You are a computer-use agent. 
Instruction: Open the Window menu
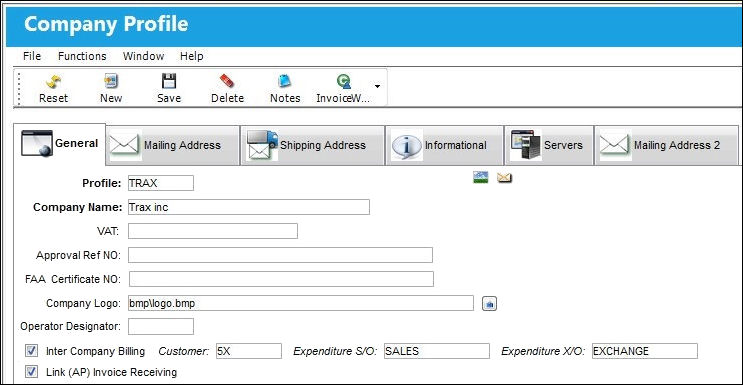143,56
